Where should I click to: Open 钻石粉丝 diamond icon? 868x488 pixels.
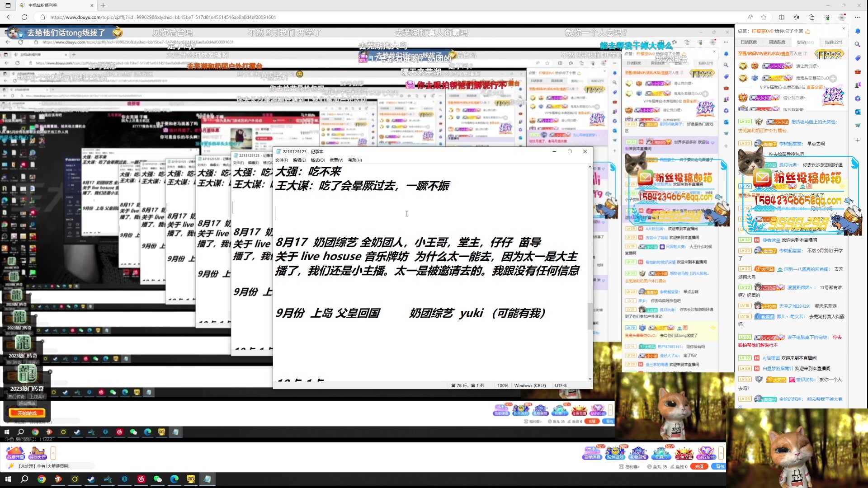[x=707, y=452]
